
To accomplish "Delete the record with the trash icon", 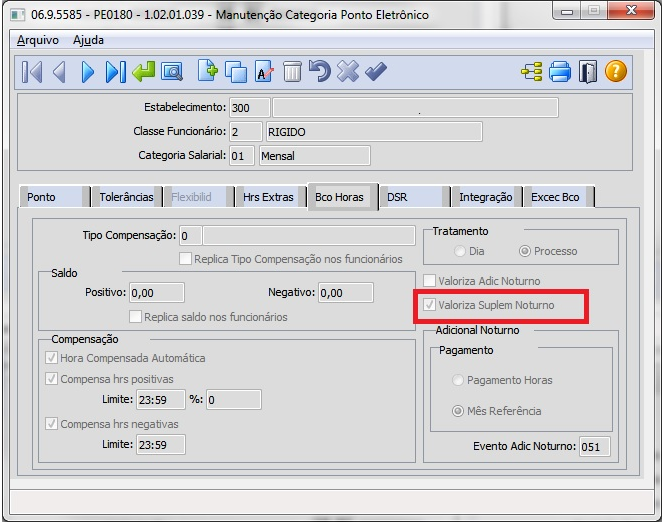I will (x=292, y=71).
